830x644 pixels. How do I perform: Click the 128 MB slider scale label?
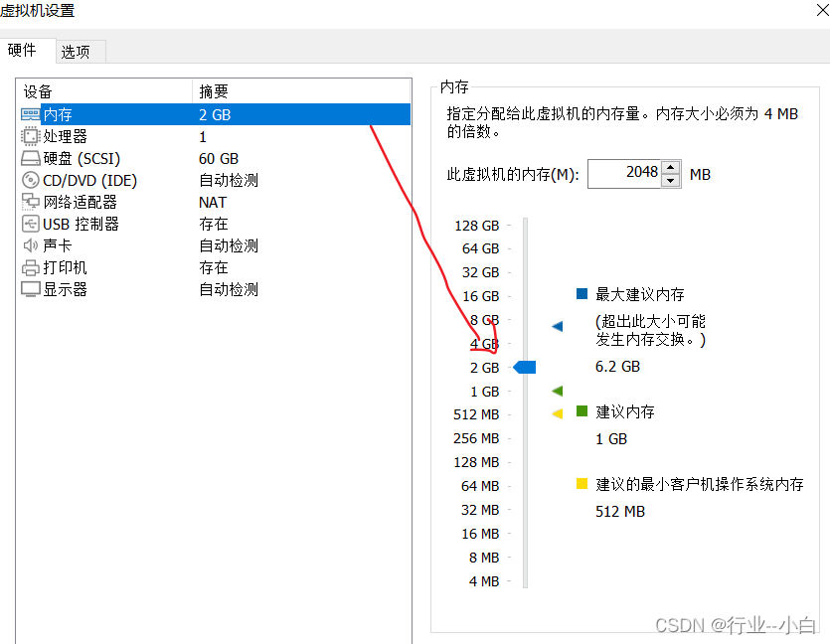[x=476, y=462]
